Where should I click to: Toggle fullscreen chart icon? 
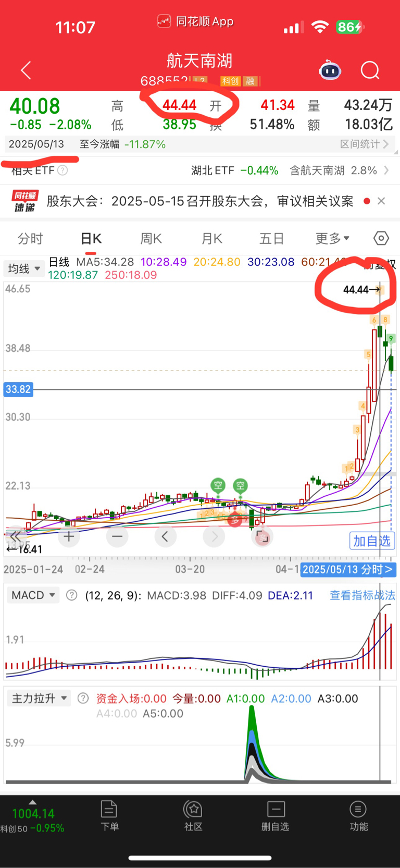pyautogui.click(x=262, y=536)
